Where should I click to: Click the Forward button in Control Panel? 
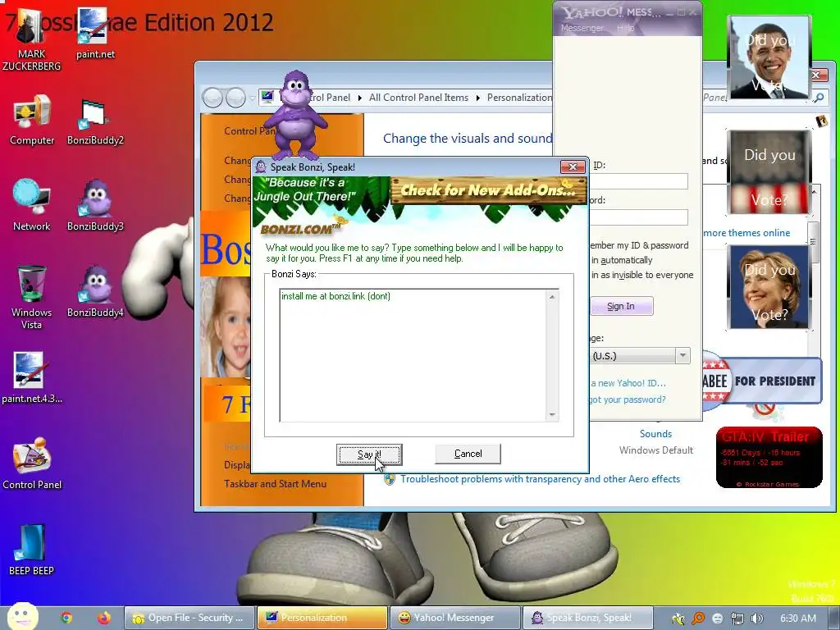tap(235, 98)
